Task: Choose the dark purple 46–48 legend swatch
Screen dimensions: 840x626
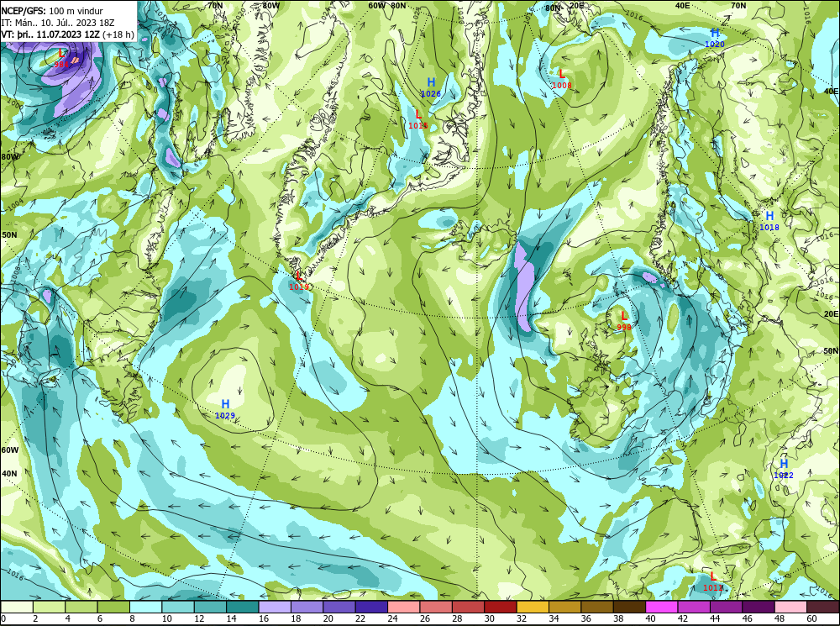Action: pos(758,607)
